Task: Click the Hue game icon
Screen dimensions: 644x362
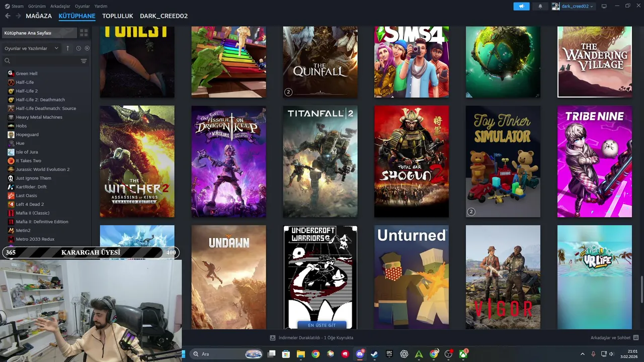Action: click(x=11, y=143)
